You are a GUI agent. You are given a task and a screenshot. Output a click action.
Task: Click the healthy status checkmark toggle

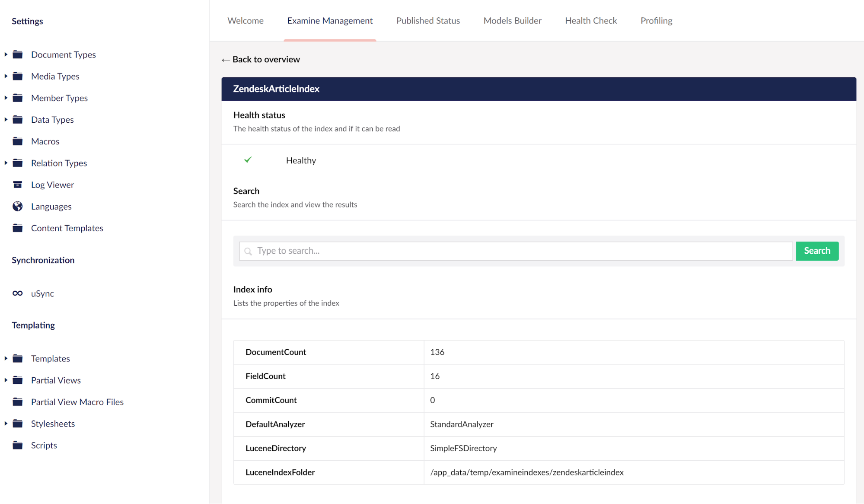coord(248,160)
